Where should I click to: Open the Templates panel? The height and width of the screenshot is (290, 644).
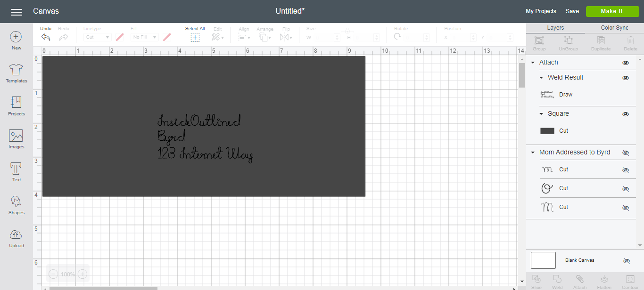tap(16, 72)
